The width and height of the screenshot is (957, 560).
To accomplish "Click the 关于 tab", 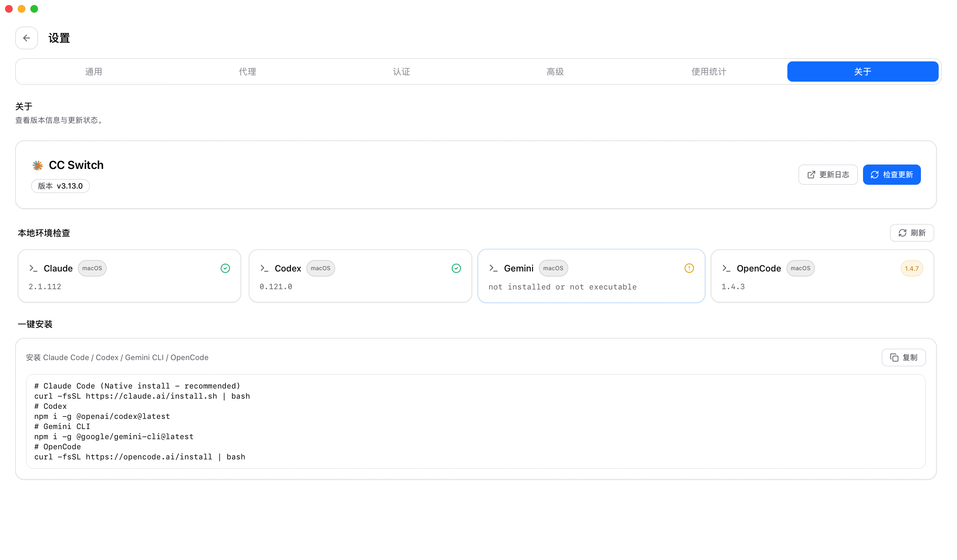I will coord(862,72).
